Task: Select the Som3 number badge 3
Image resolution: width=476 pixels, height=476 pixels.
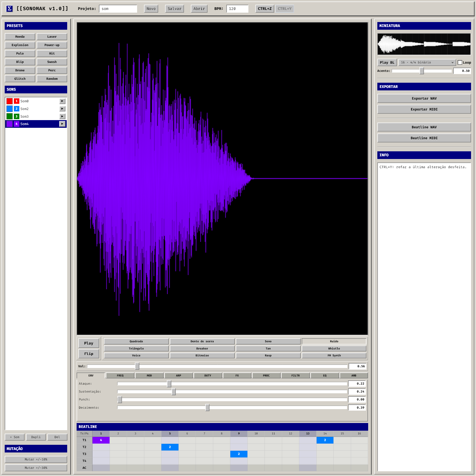Action: coord(17,116)
